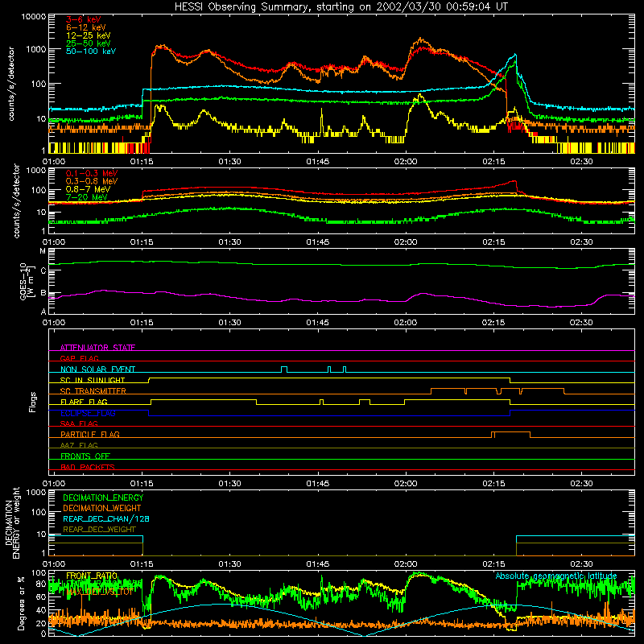Viewport: 644px width, 644px height.
Task: Click the '01:30' tick below the MeV panel
Action: pyautogui.click(x=229, y=242)
